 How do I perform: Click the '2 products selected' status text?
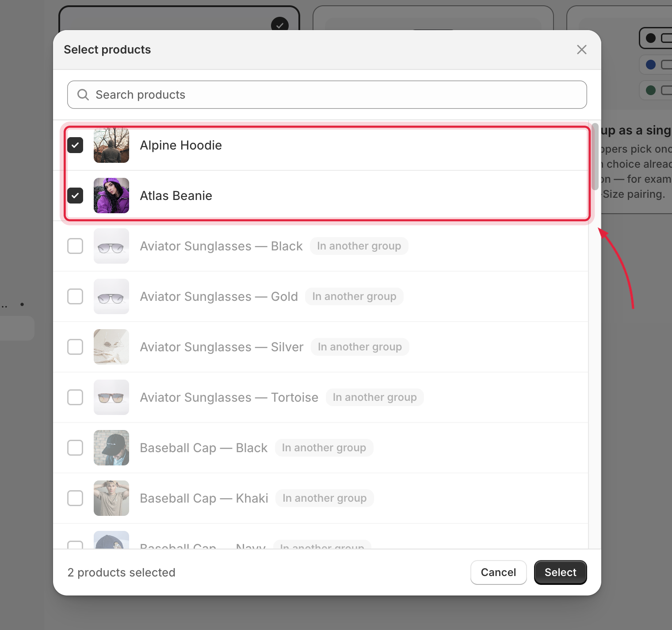tap(122, 572)
